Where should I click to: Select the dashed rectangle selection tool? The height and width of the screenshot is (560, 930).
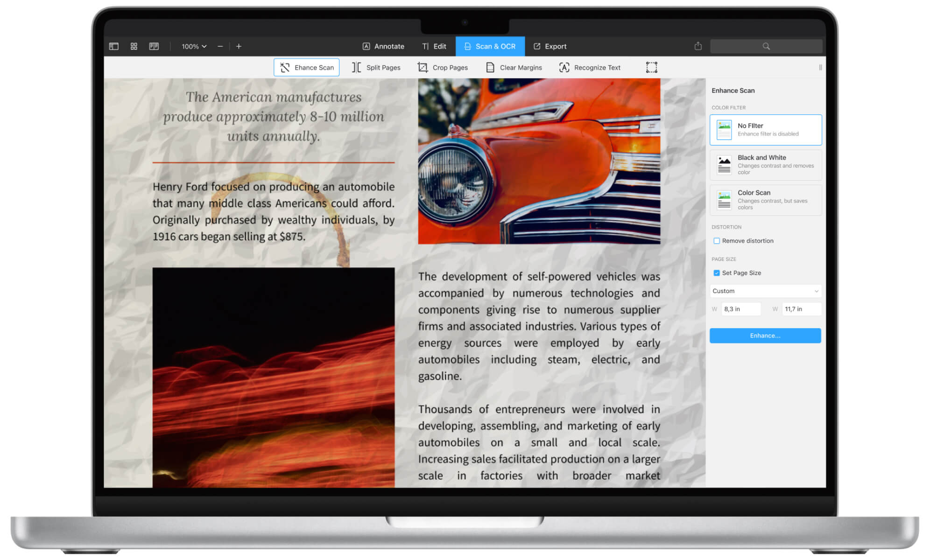point(651,68)
